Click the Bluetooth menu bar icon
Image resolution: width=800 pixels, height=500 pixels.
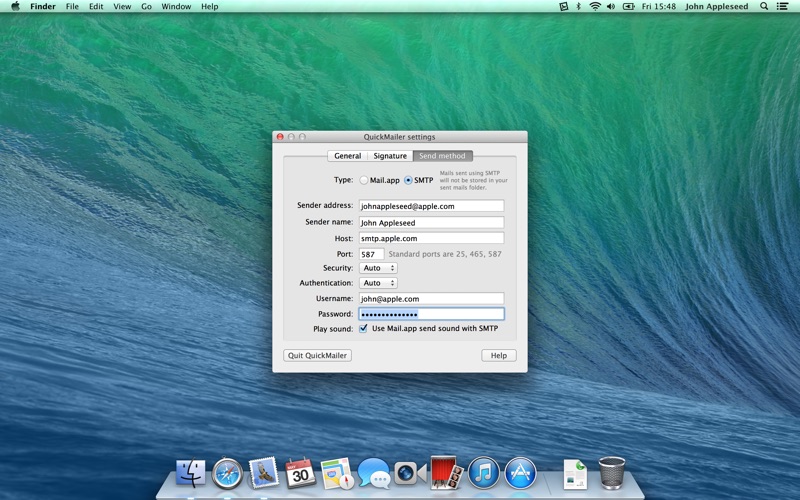pos(579,6)
